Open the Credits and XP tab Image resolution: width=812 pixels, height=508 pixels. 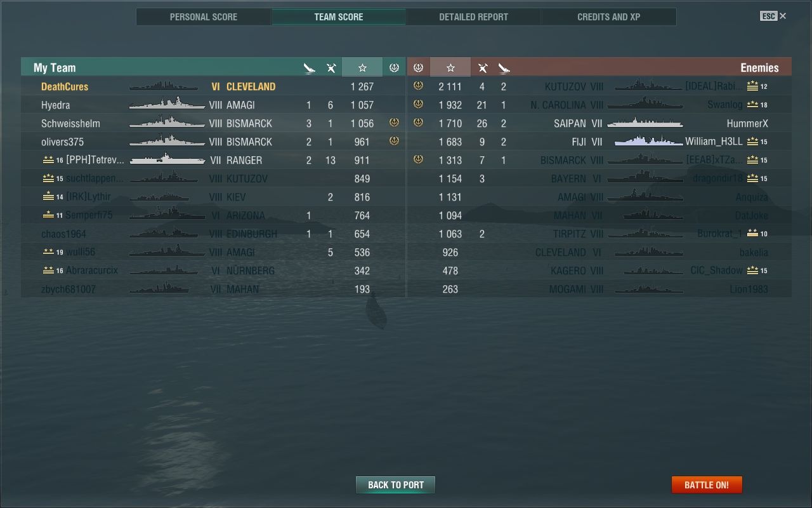click(x=609, y=17)
